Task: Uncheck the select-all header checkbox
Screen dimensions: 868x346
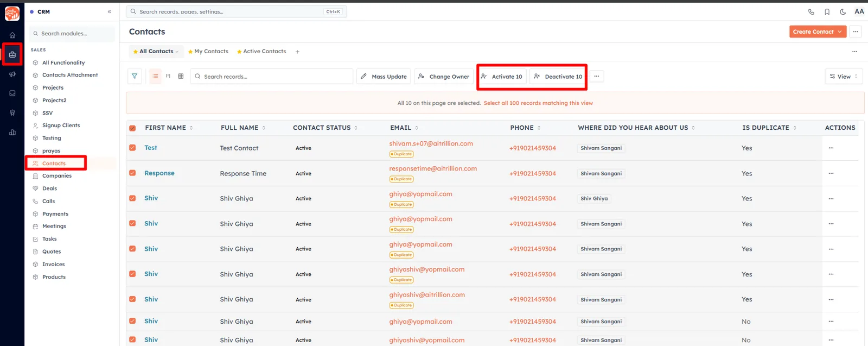Action: (132, 128)
